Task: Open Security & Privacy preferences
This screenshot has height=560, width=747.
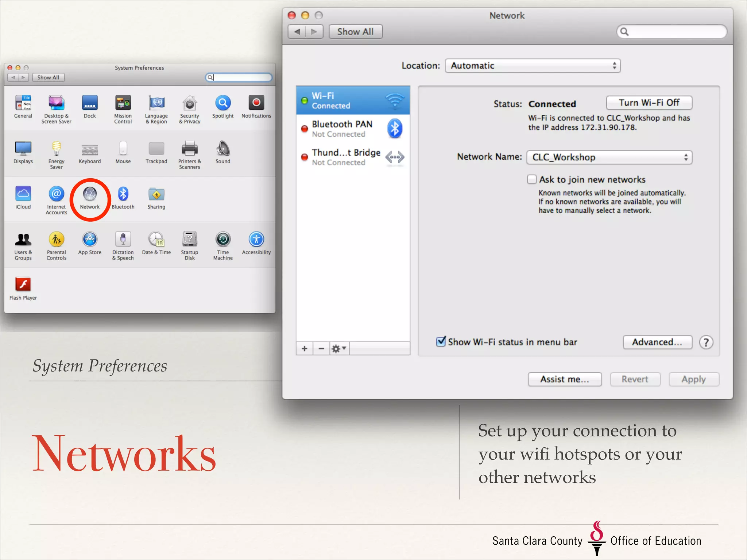Action: pyautogui.click(x=190, y=103)
